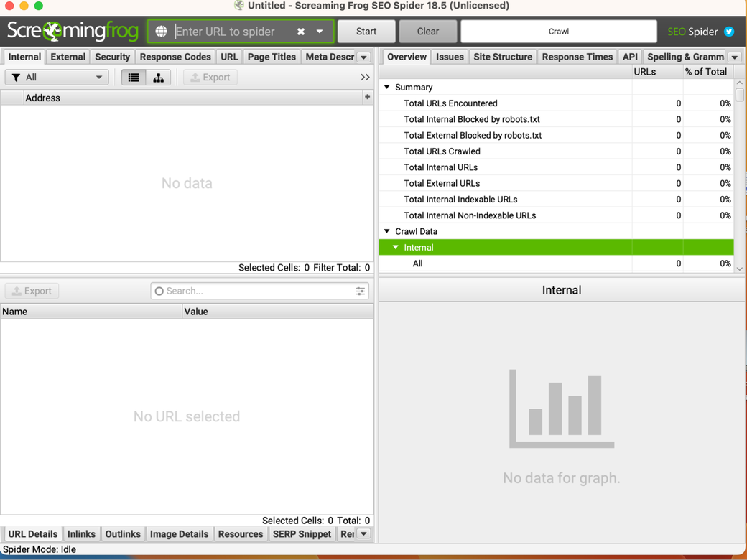Viewport: 747px width, 560px height.
Task: Show more bottom tabs dropdown
Action: 364,534
